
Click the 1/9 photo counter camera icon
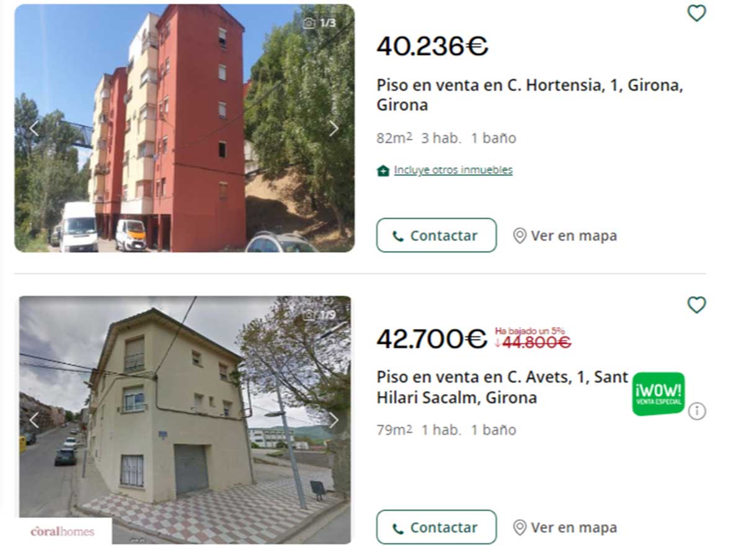point(309,315)
